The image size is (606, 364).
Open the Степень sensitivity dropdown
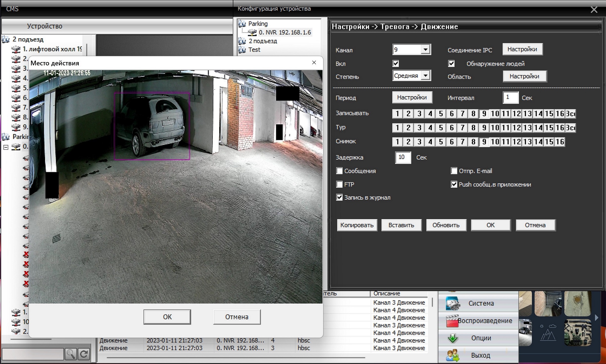pos(425,76)
